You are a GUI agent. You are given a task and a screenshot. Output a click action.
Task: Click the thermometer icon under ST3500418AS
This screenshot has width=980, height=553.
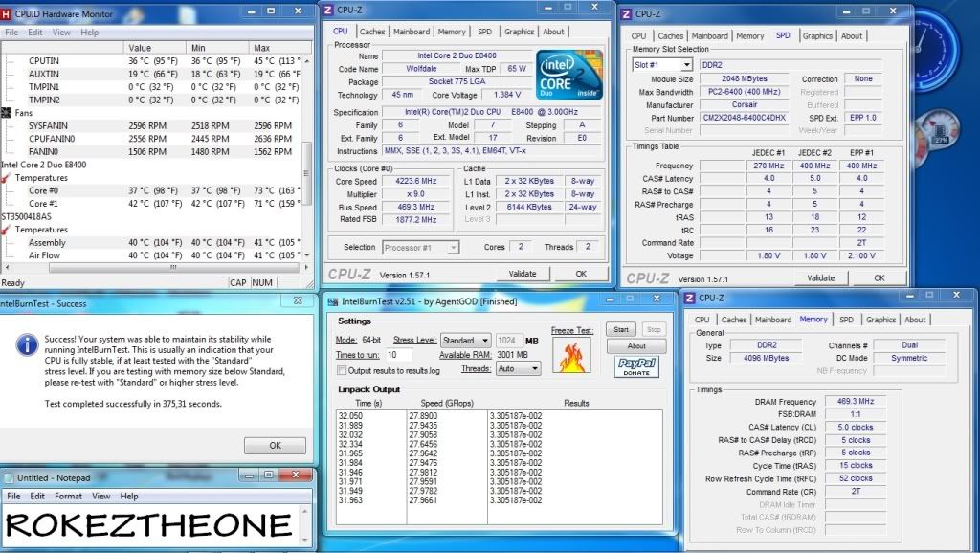7,230
